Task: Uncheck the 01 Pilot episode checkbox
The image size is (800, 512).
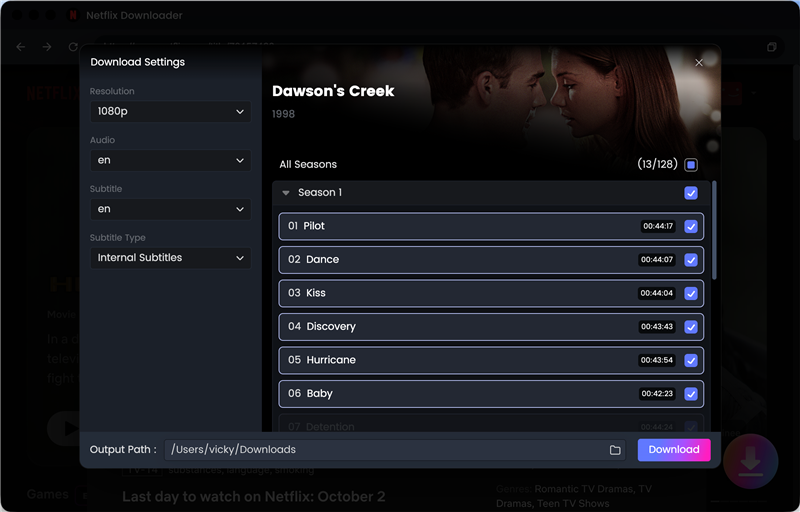Action: 691,226
